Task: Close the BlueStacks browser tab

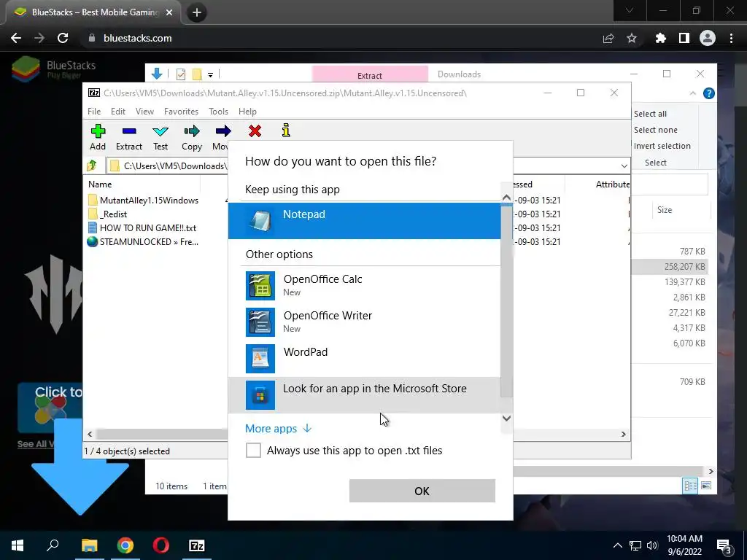Action: coord(169,12)
